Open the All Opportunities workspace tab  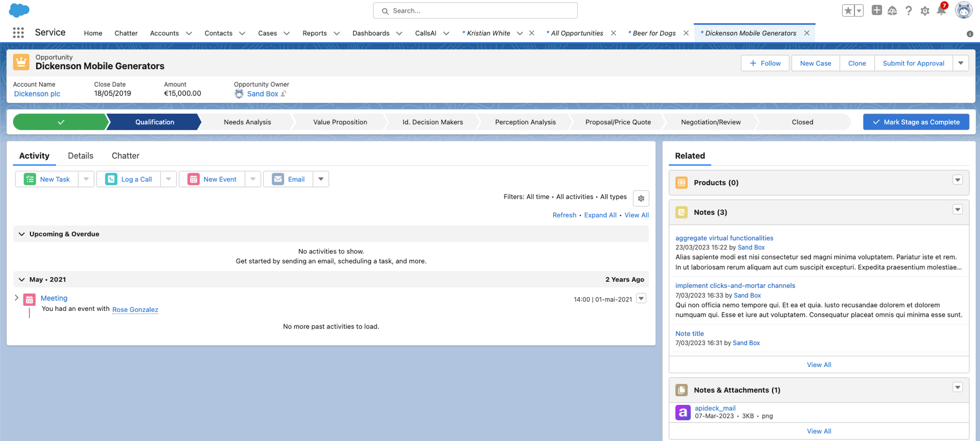pos(577,33)
